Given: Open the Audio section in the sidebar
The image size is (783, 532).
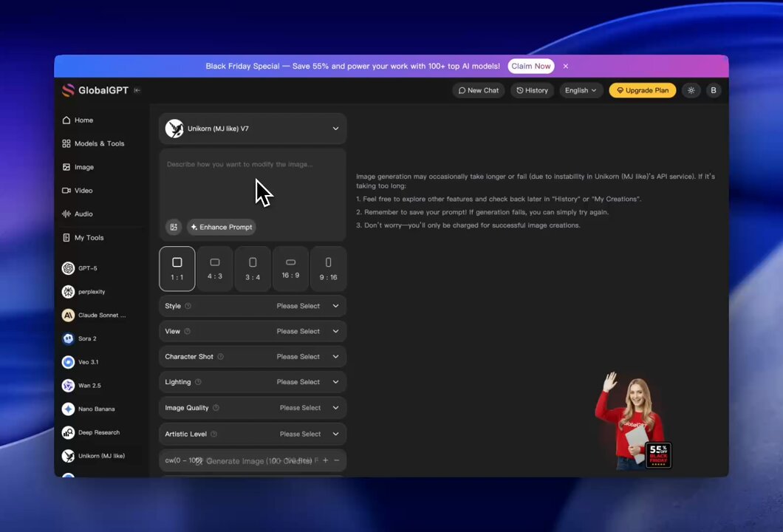Looking at the screenshot, I should [x=78, y=214].
